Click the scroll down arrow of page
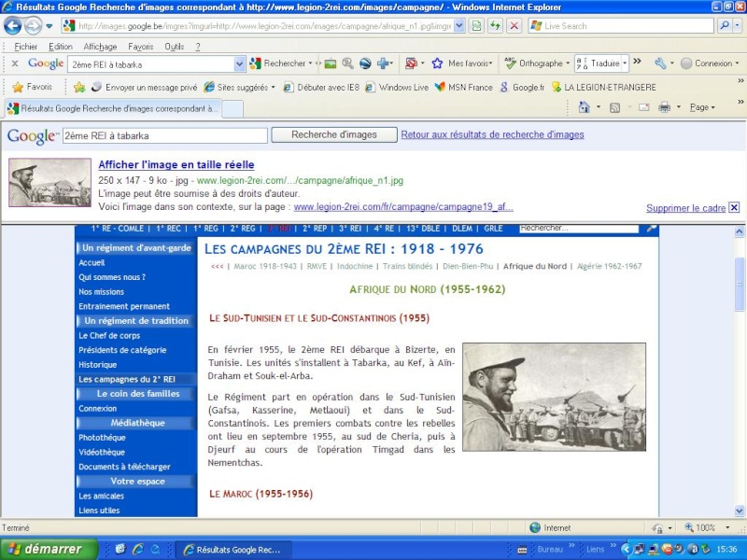The image size is (747, 560). (739, 511)
